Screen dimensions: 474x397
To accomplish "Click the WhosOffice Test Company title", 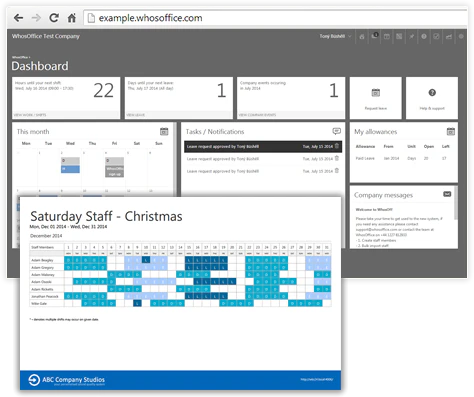I will [x=46, y=36].
